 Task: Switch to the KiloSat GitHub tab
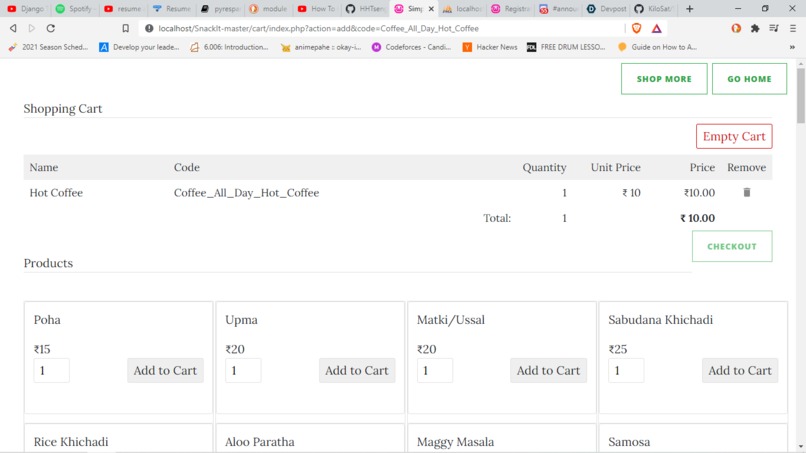coord(654,9)
